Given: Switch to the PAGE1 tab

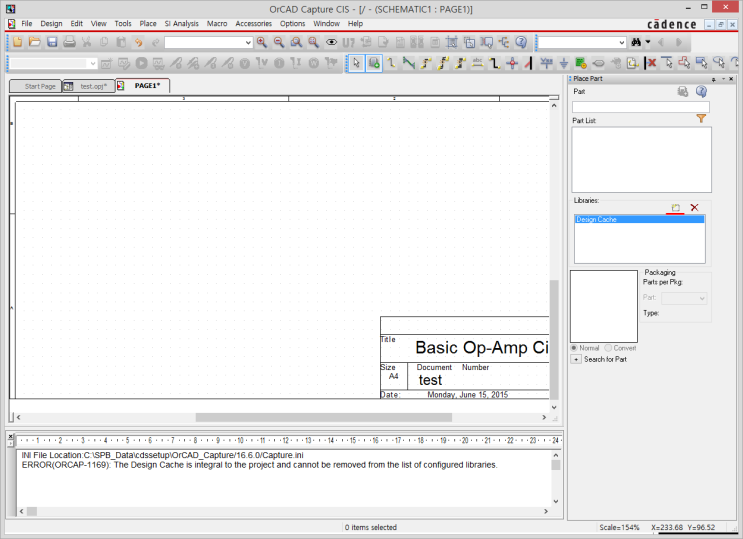Looking at the screenshot, I should (143, 86).
